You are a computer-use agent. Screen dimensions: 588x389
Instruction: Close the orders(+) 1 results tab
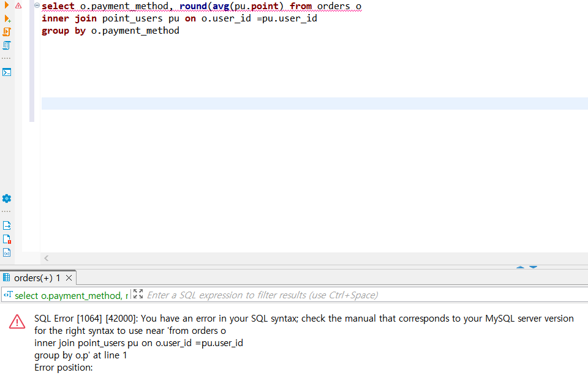point(69,278)
